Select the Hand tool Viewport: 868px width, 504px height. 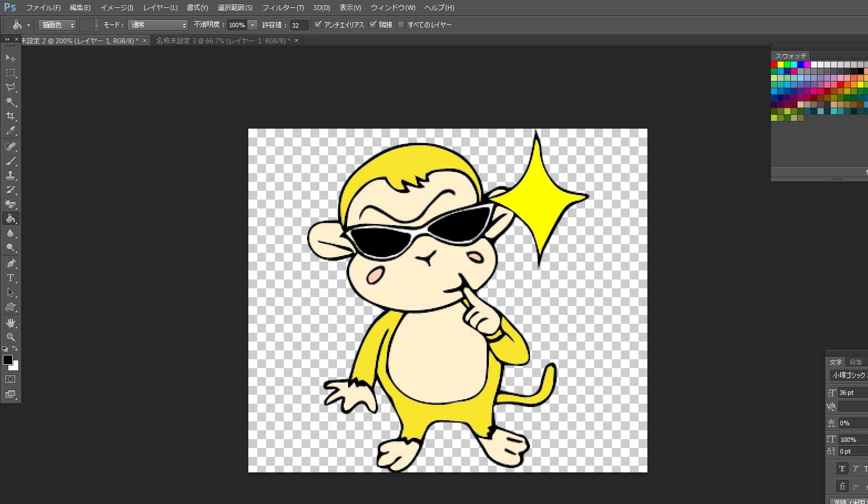(11, 322)
